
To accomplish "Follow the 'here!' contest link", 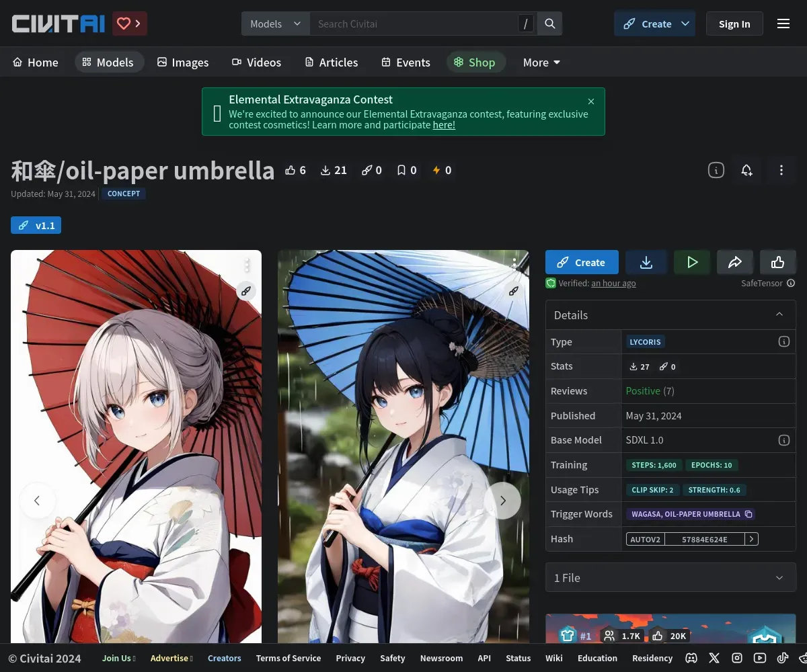I will click(444, 125).
